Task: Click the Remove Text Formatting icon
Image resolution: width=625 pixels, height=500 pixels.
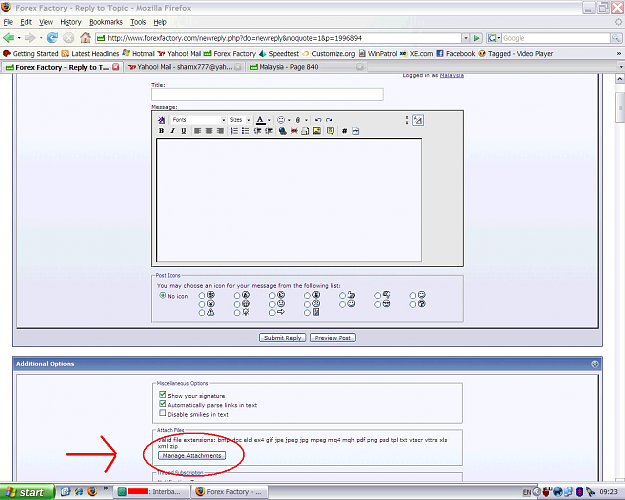Action: pyautogui.click(x=161, y=120)
